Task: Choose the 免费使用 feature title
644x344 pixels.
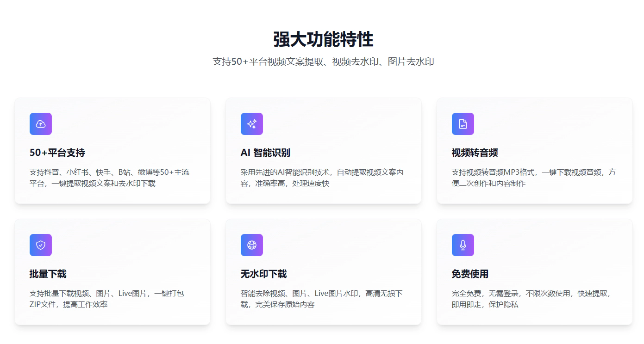Action: 470,274
